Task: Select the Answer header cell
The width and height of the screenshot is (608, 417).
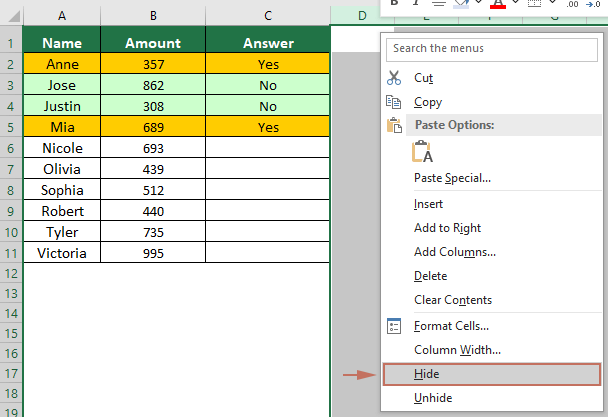Action: pyautogui.click(x=268, y=43)
